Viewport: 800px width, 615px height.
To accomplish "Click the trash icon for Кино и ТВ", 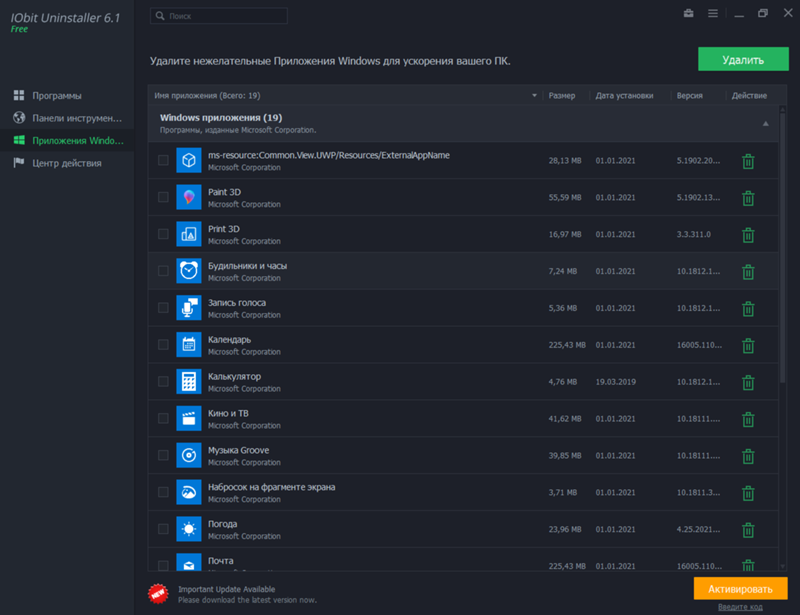I will 748,419.
